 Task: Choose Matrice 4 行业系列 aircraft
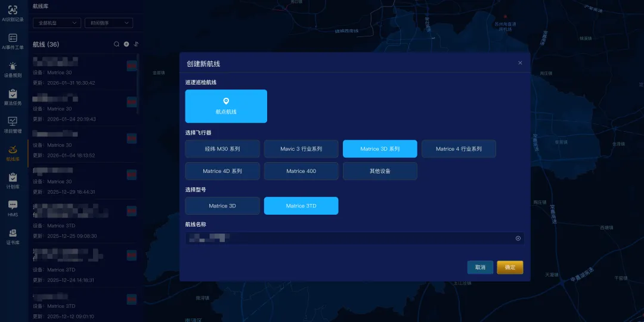459,148
